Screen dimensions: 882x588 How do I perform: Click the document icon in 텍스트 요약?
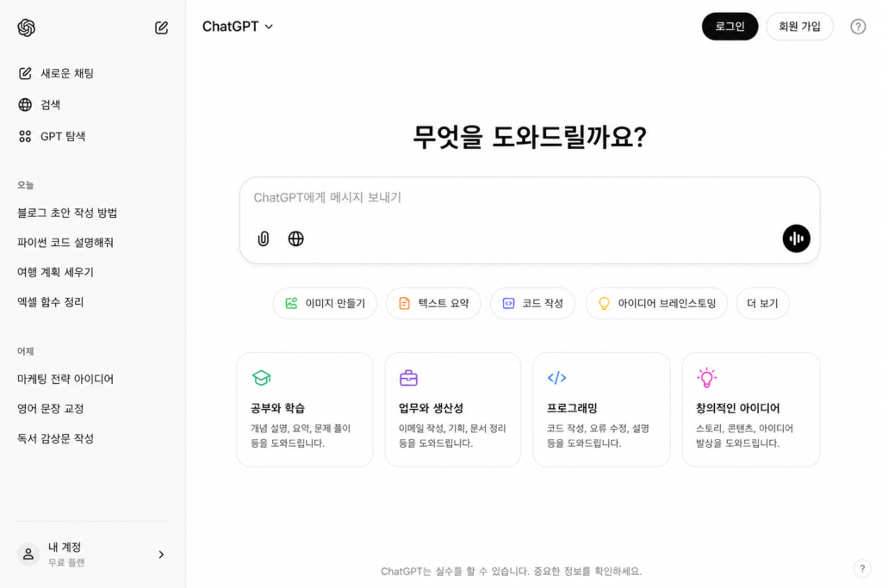point(405,304)
